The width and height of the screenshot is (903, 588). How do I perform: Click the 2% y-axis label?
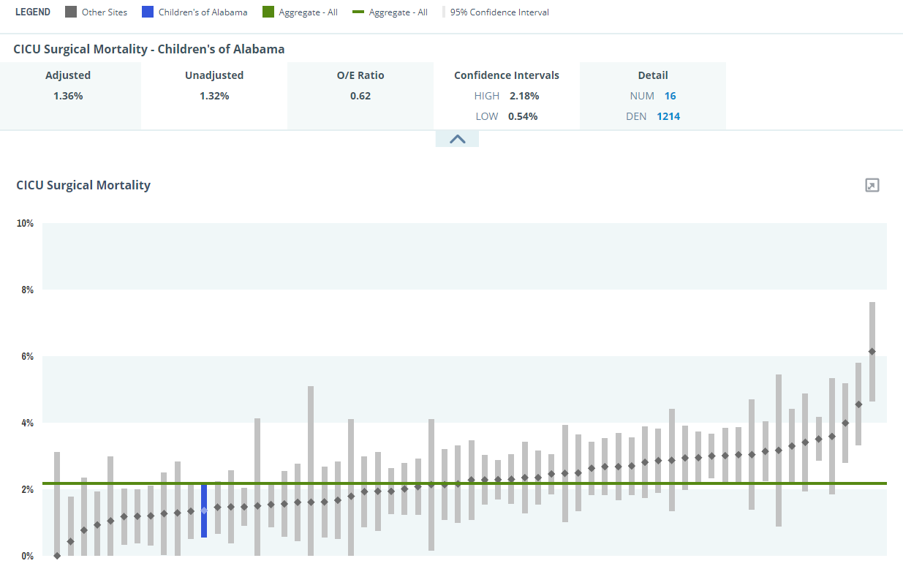pyautogui.click(x=27, y=489)
